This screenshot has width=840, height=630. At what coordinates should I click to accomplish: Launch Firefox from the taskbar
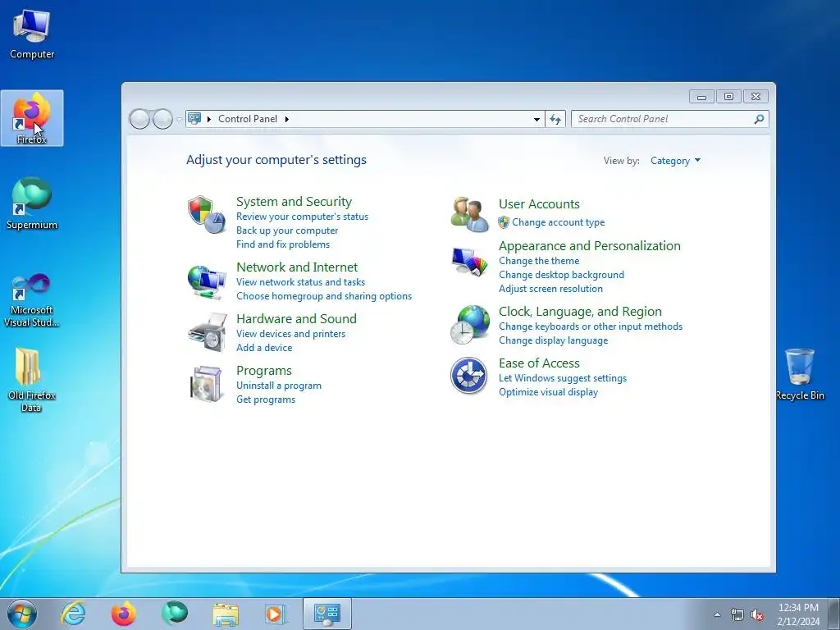pos(123,614)
